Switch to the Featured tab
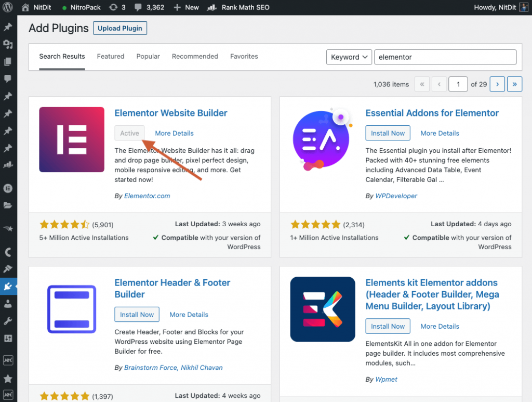The height and width of the screenshot is (402, 532). 111,56
